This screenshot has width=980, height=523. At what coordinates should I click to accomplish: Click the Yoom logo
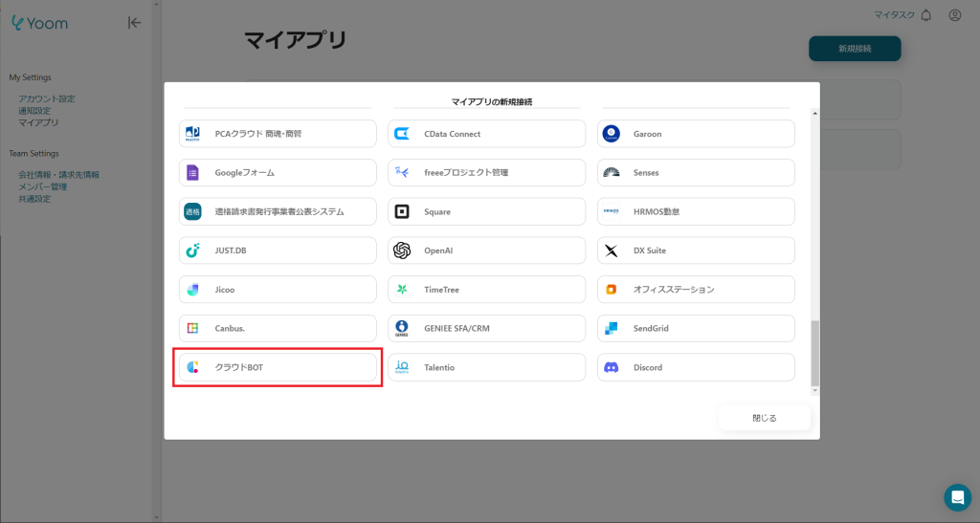click(x=39, y=23)
